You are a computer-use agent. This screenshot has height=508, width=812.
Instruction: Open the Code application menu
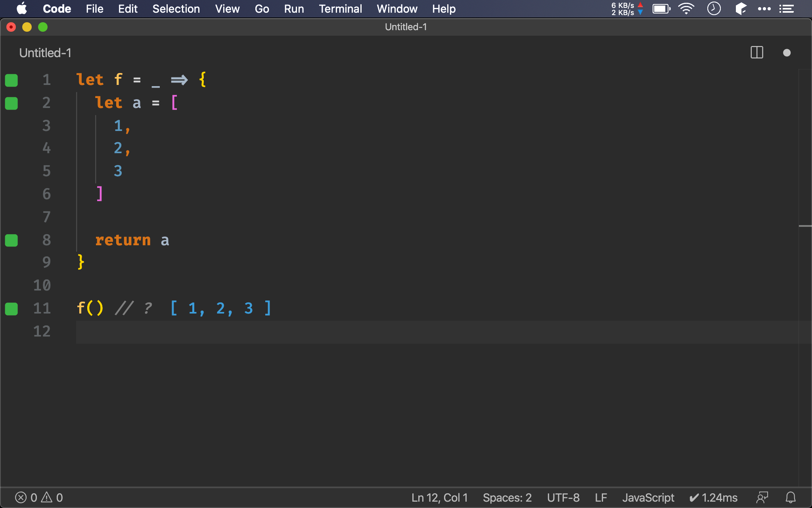point(57,9)
